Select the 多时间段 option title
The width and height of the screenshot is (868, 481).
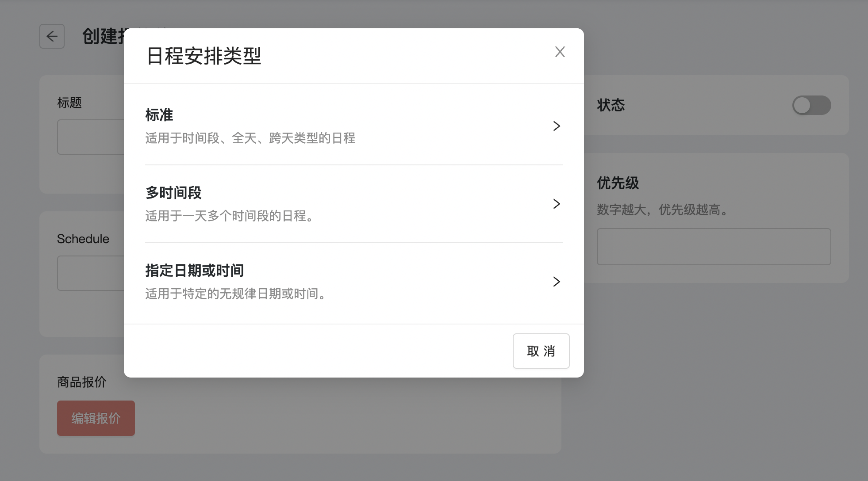coord(173,193)
